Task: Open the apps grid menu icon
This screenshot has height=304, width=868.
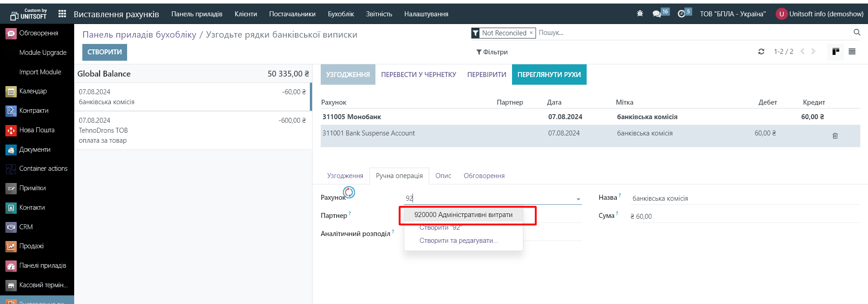Action: tap(62, 14)
